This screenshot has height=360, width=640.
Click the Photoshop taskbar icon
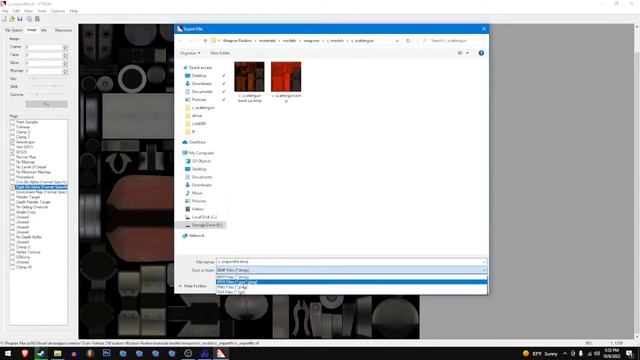[107, 353]
